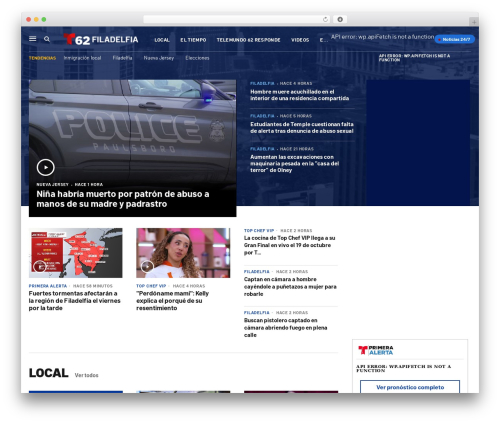This screenshot has width=500, height=423.
Task: Open story Aumentan las excavaciones casa del terror
Action: [x=295, y=163]
